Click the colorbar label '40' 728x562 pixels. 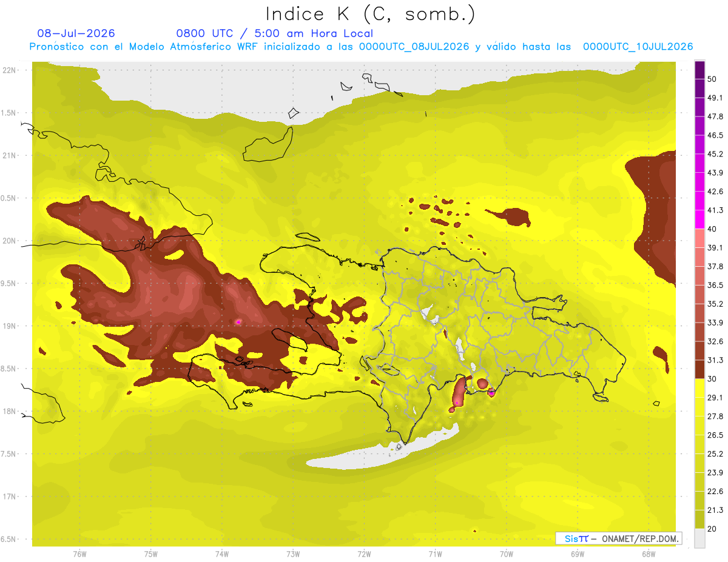713,229
